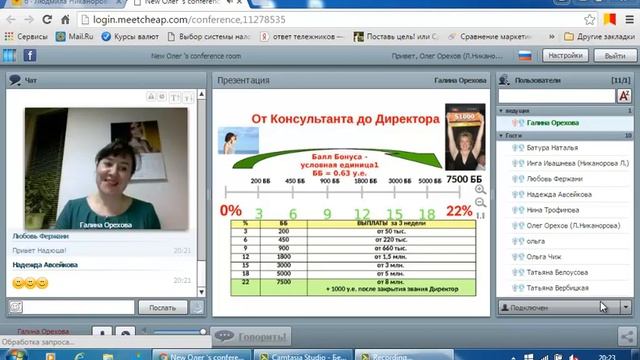Click the chat message input field
The image size is (640, 360).
point(78,307)
